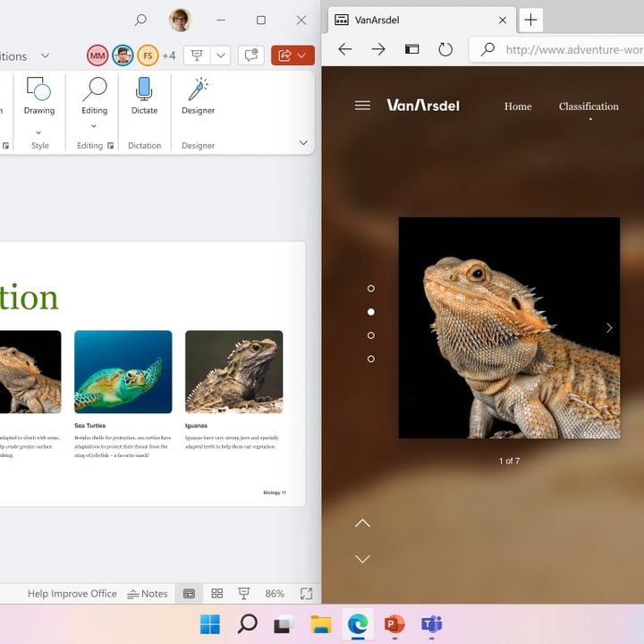644x644 pixels.
Task: Click the VanArsdel logo
Action: [423, 106]
